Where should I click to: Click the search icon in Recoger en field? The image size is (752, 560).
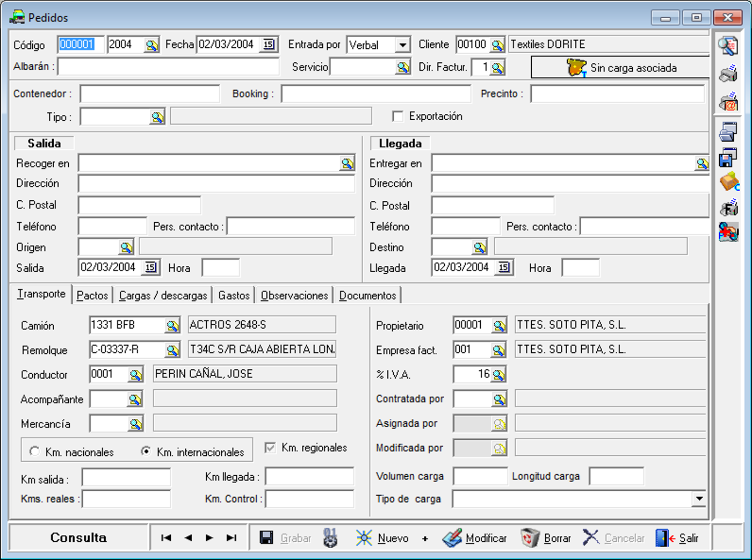pyautogui.click(x=347, y=164)
